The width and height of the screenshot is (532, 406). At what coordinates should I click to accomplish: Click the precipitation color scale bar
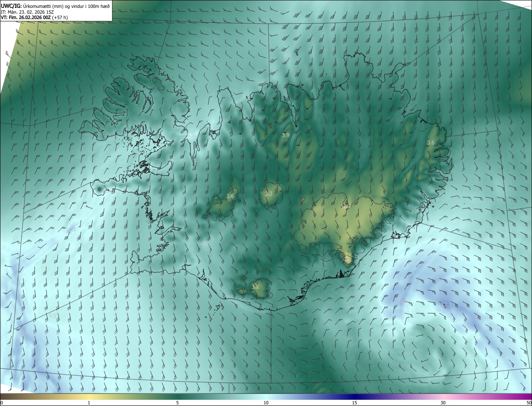pos(266,396)
